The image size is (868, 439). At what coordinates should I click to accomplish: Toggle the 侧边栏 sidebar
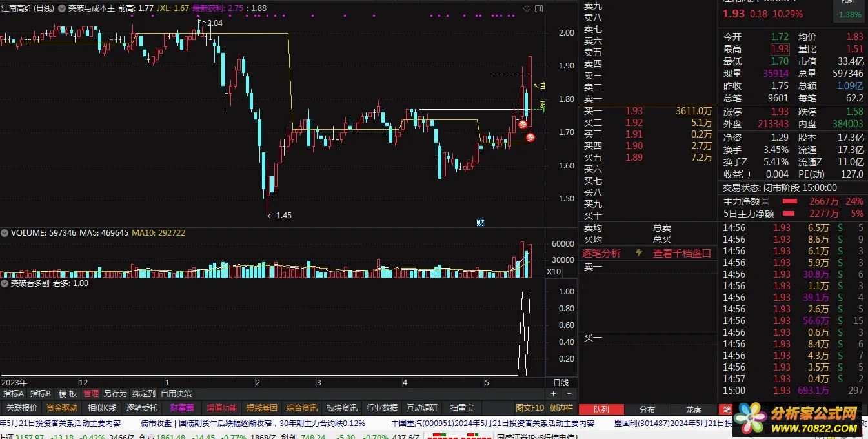pyautogui.click(x=561, y=407)
